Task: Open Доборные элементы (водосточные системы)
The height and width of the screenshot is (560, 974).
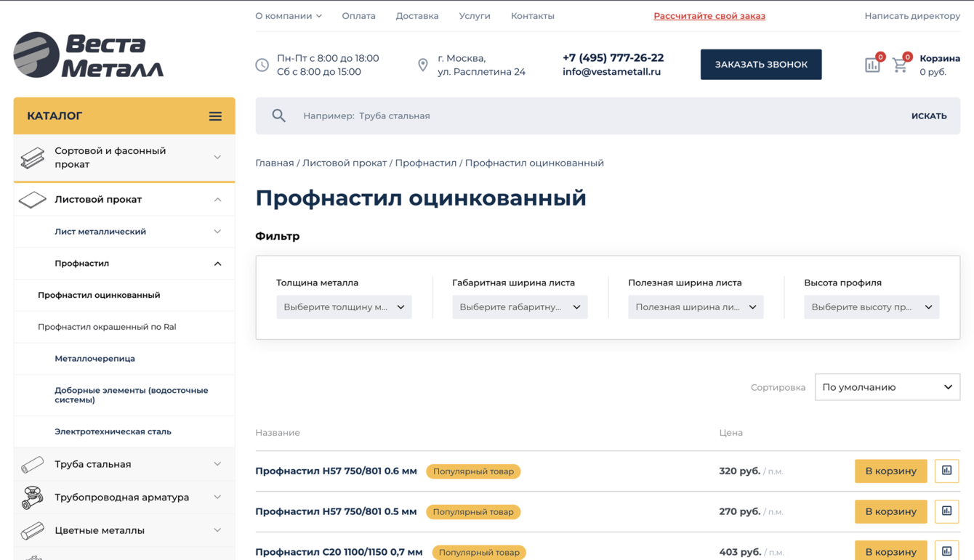Action: coord(132,395)
